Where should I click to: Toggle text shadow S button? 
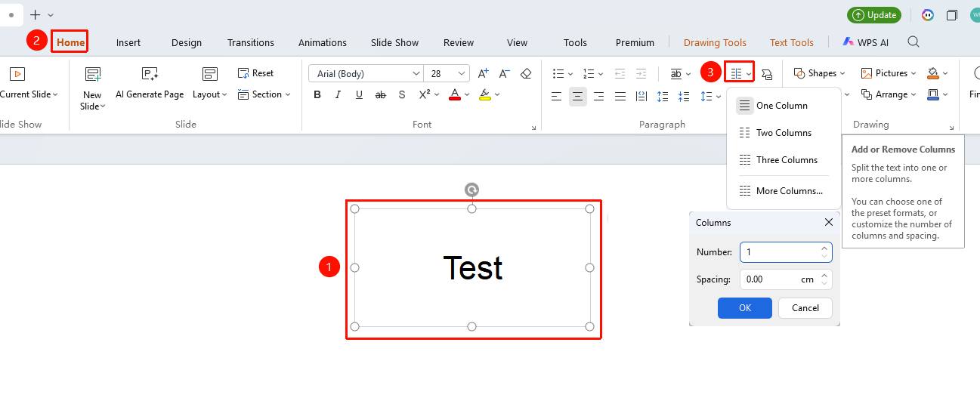click(x=402, y=95)
